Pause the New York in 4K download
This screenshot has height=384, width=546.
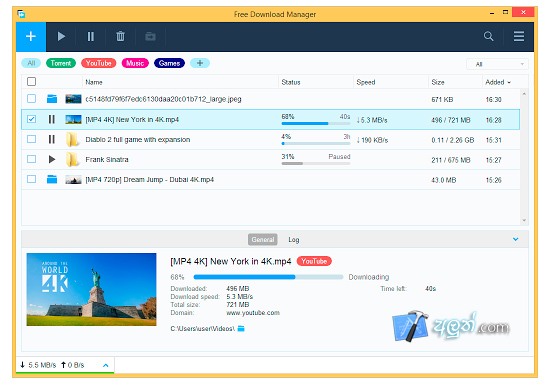pyautogui.click(x=52, y=119)
